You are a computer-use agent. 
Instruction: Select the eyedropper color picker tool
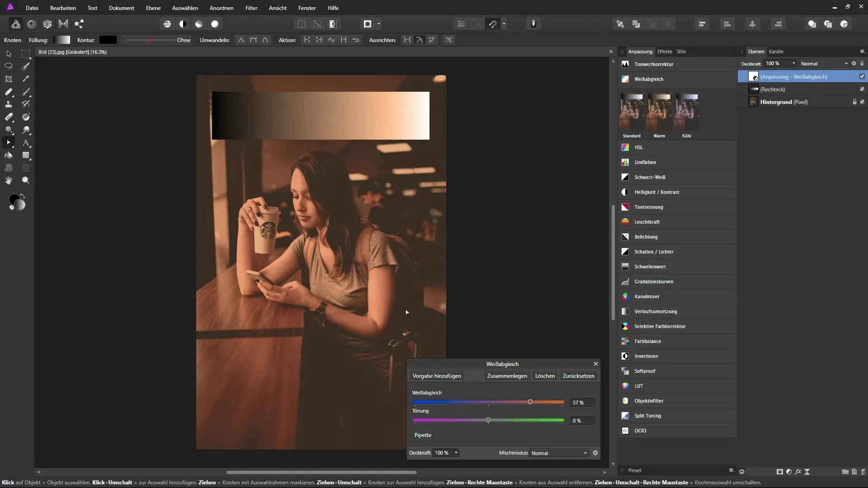click(x=26, y=79)
